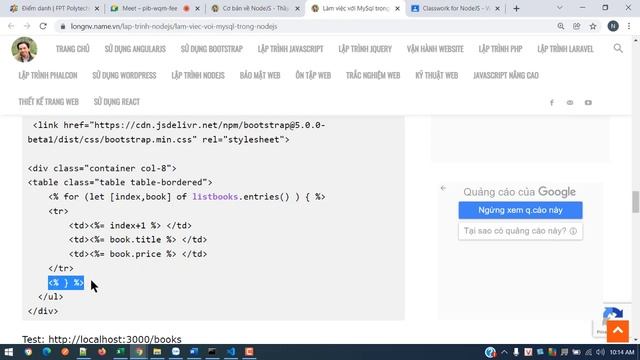This screenshot has height=360, width=640.
Task: Open Trắc Nghiệm Web menu
Action: pos(373,76)
